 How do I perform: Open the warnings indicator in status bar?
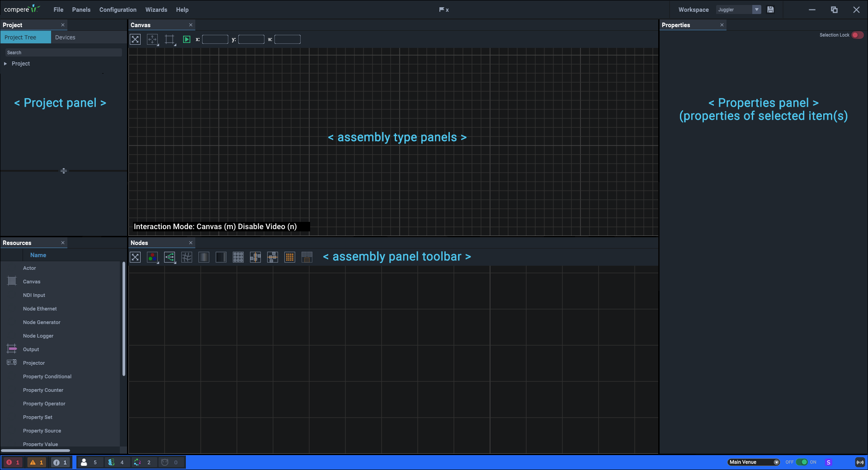37,462
